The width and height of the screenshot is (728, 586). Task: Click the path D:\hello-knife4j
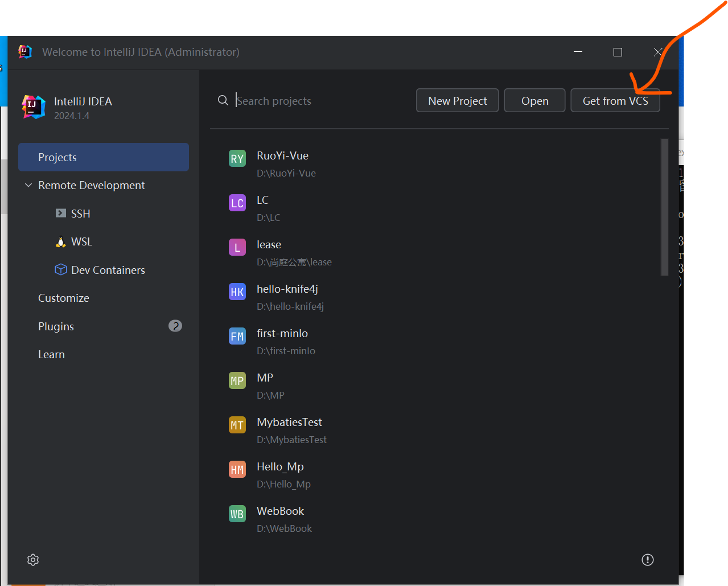coord(290,306)
